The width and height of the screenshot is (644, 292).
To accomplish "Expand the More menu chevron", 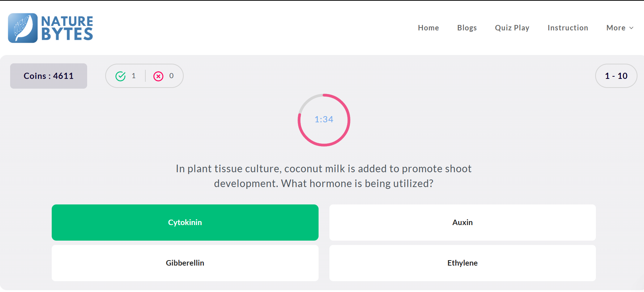I will [x=631, y=28].
